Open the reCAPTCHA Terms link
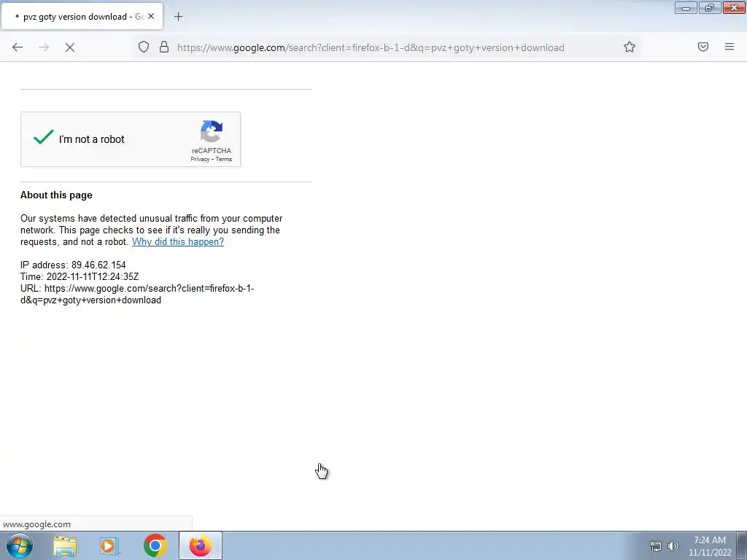The height and width of the screenshot is (560, 747). (x=223, y=159)
